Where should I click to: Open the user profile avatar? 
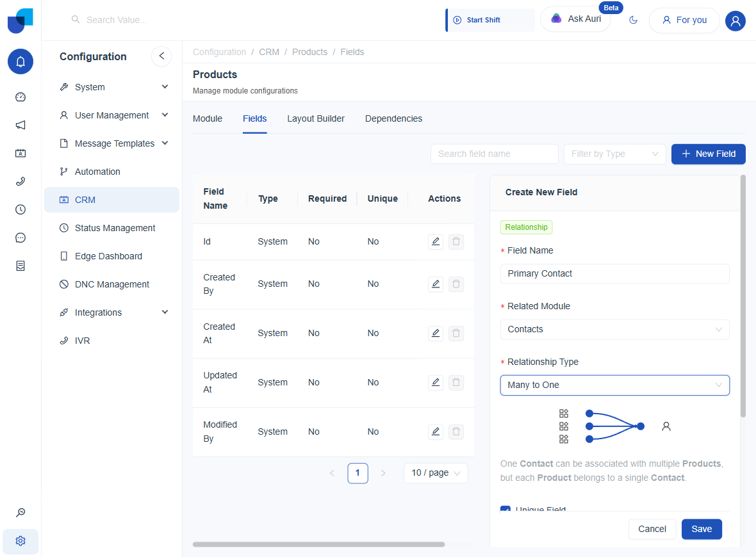735,20
